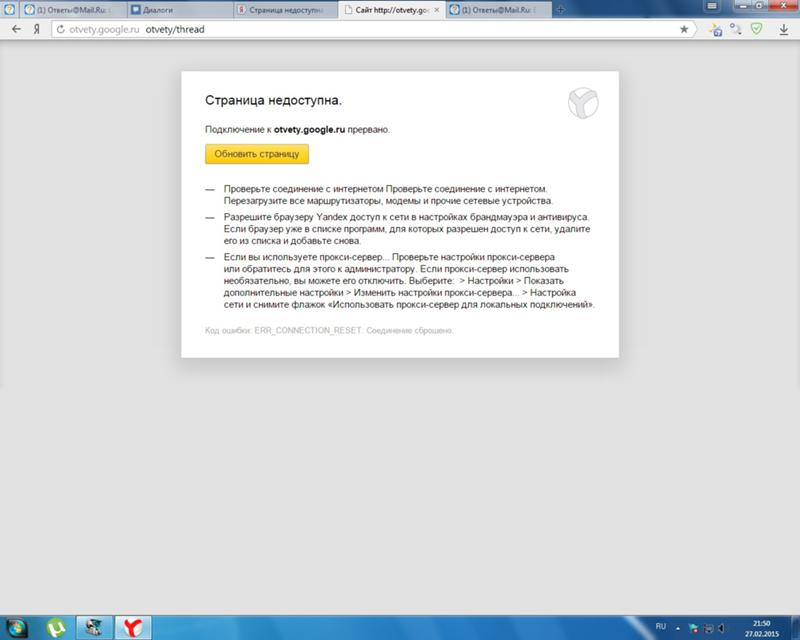Reload the page with the refresh icon
The height and width of the screenshot is (640, 800).
click(61, 30)
